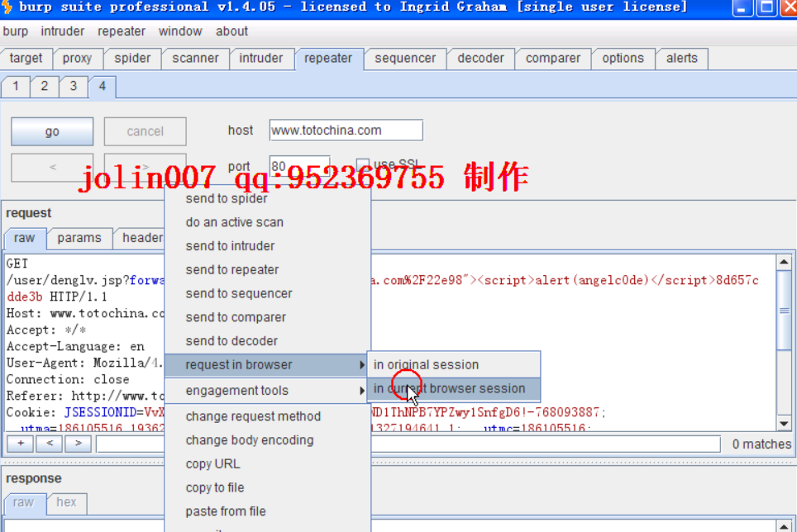The width and height of the screenshot is (797, 532).
Task: Toggle the use SSL checkbox
Action: [x=362, y=164]
